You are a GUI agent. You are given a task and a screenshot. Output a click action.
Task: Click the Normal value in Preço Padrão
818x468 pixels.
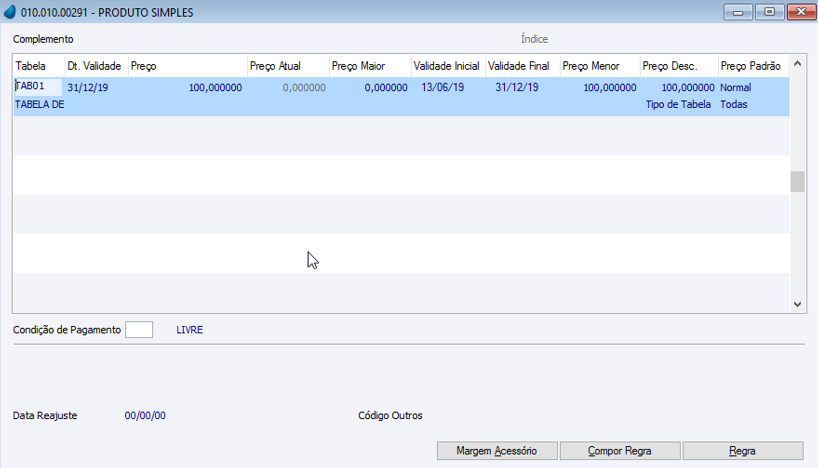coord(736,88)
